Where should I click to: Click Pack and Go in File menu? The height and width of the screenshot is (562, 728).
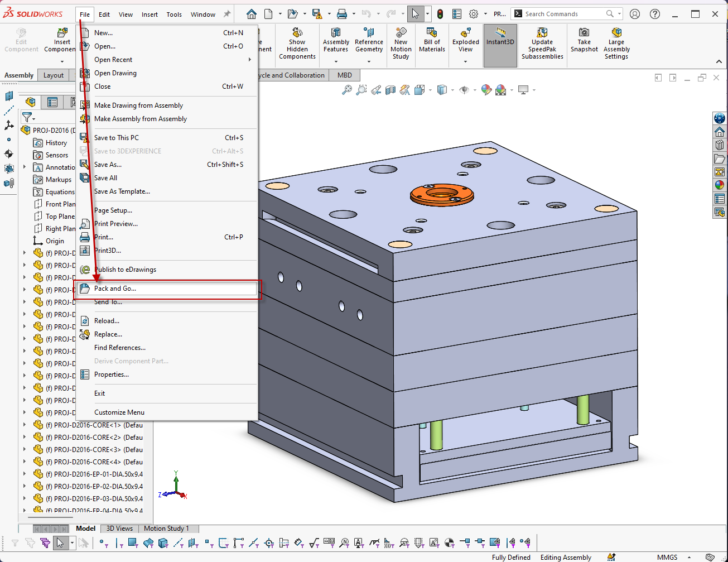click(115, 289)
